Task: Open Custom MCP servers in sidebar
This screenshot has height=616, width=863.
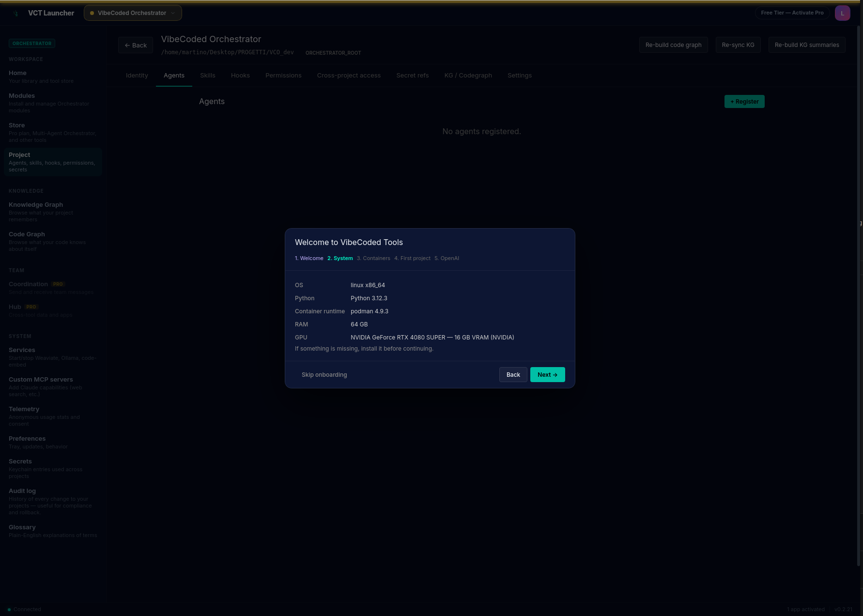Action: (53, 386)
